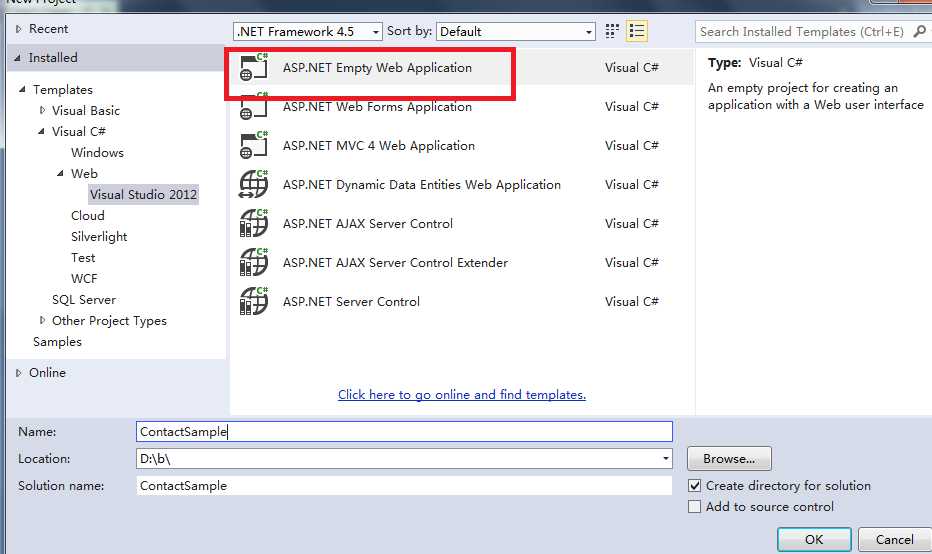Click the ASP.NET MVC 4 Web Application icon
The image size is (932, 554).
(x=254, y=146)
